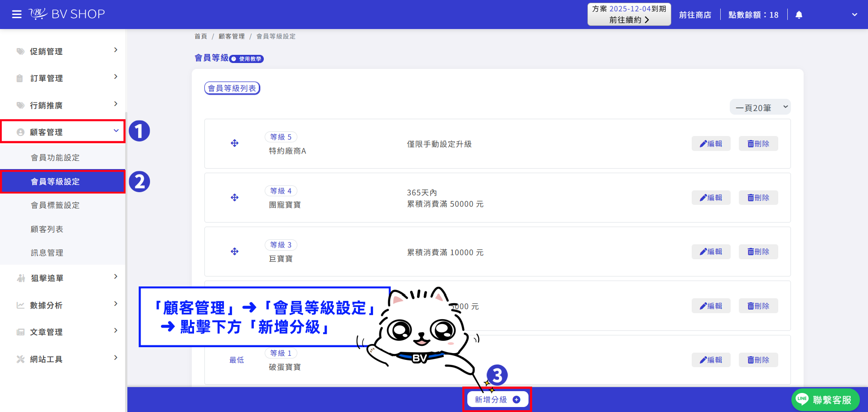Viewport: 868px width, 412px height.
Task: Click the BV SHOP logo
Action: 67,14
